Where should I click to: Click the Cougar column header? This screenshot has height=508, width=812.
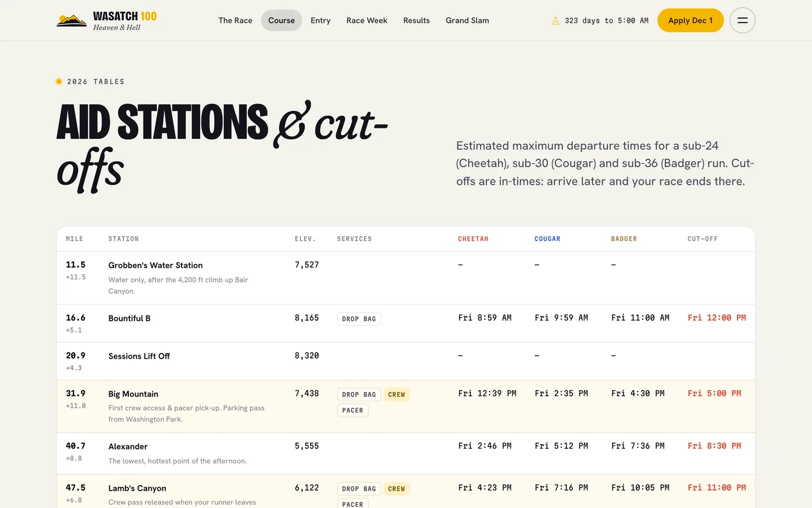point(547,239)
